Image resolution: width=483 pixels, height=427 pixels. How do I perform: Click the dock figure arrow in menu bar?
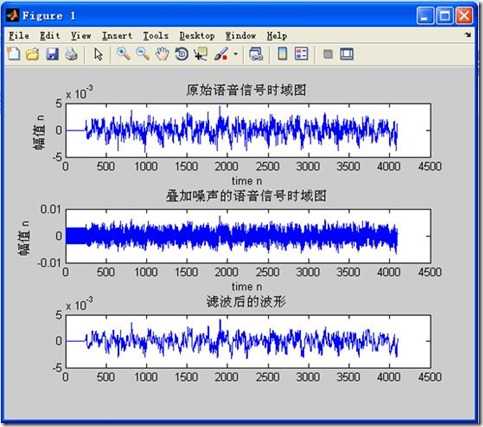pyautogui.click(x=468, y=35)
